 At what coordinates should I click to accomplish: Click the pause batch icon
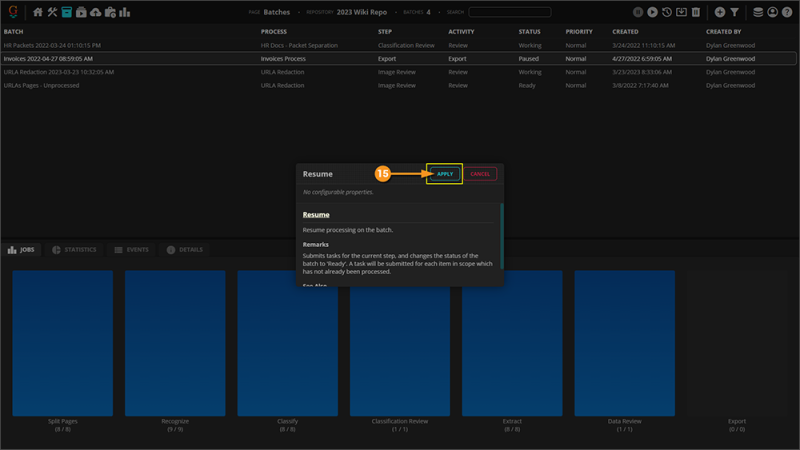(x=638, y=12)
